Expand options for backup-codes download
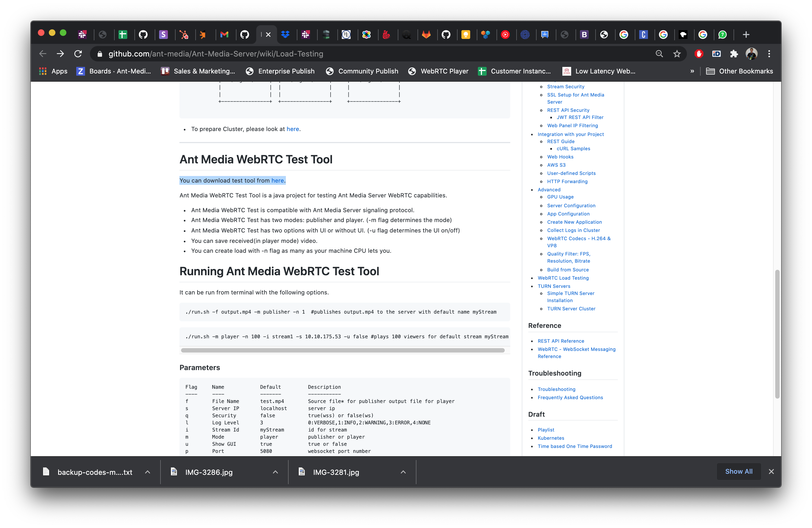Screen dimensions: 812x528 click(148, 472)
